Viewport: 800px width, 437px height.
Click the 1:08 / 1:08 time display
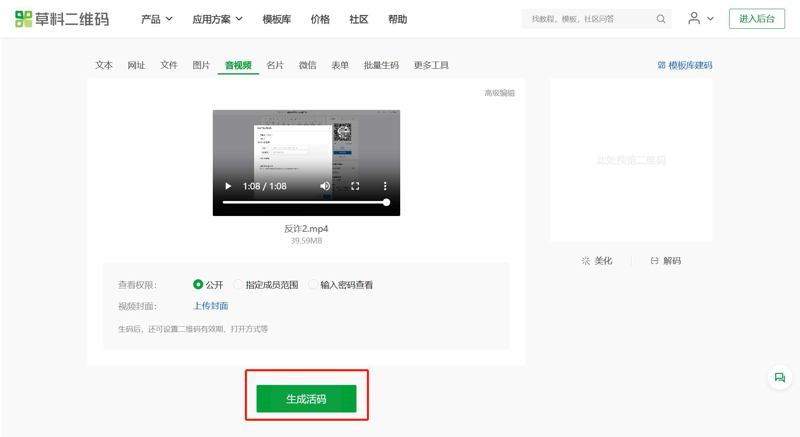pos(264,186)
